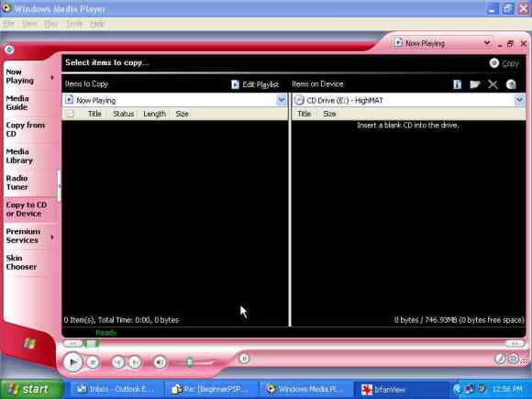The width and height of the screenshot is (532, 399).
Task: Expand Premium Services submenu arrow
Action: point(52,237)
